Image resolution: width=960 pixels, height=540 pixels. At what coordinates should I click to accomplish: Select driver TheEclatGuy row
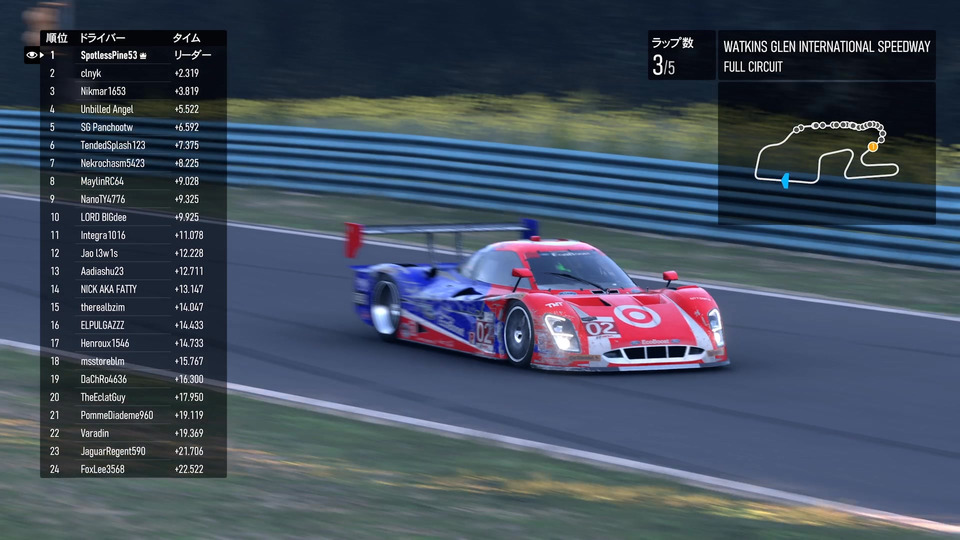click(133, 397)
